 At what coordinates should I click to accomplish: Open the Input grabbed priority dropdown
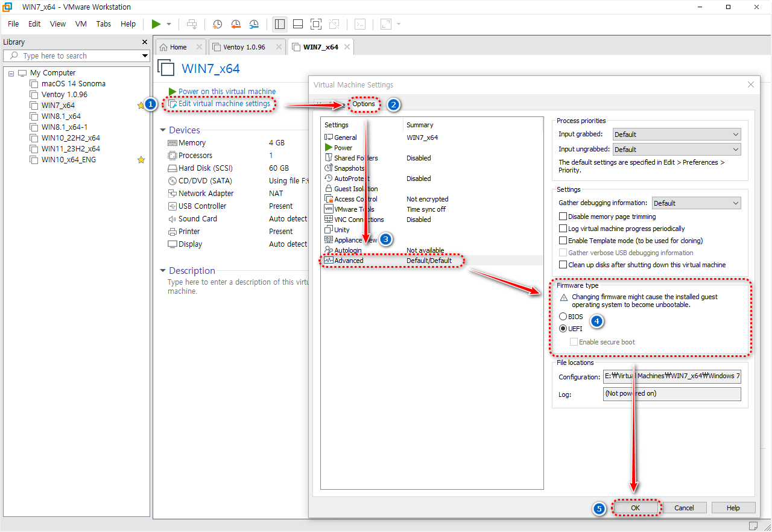[677, 135]
